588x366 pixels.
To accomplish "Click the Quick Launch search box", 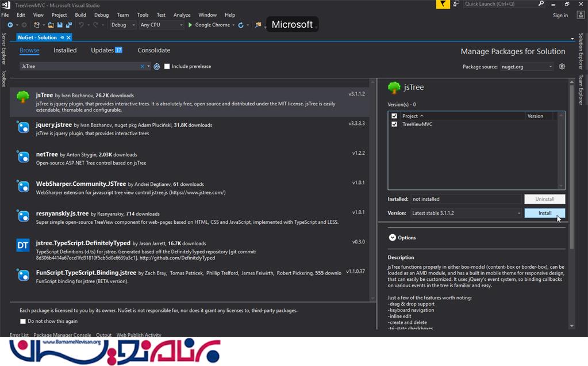I will click(501, 4).
